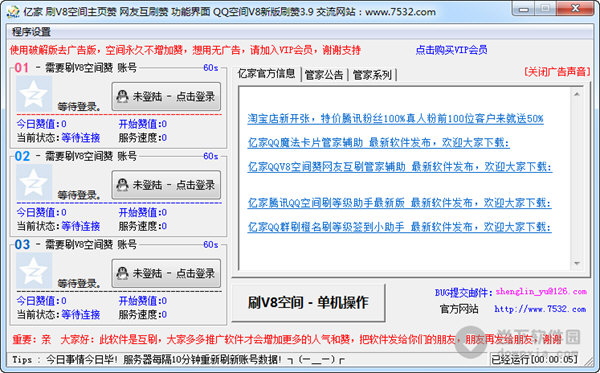600x373 pixels.
Task: Click the 已经运行[00:00:05] status bar timer
Action: (534, 360)
